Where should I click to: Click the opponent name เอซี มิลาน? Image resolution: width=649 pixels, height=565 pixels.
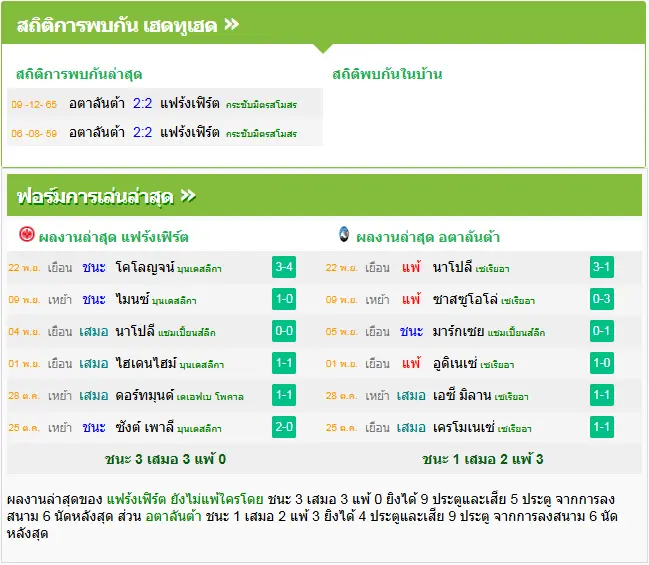tap(462, 395)
